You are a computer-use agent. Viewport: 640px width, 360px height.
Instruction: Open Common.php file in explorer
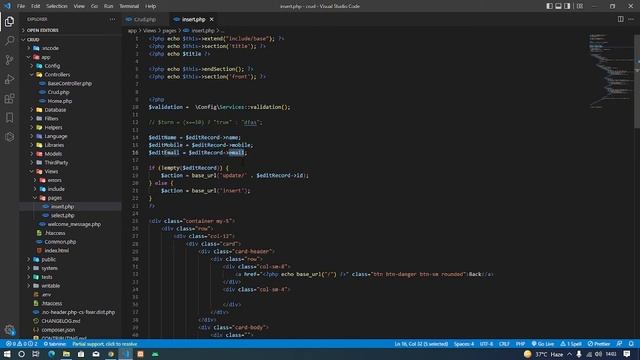point(60,242)
